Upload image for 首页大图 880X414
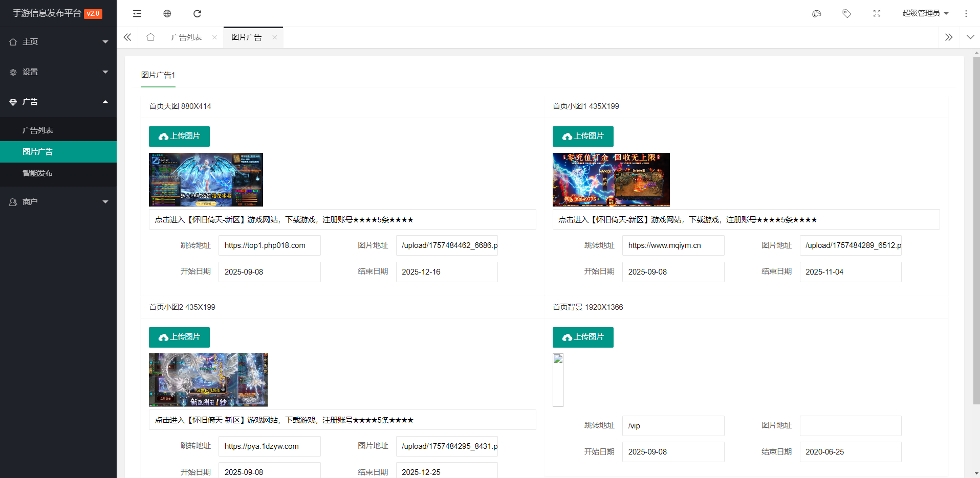 pos(179,136)
